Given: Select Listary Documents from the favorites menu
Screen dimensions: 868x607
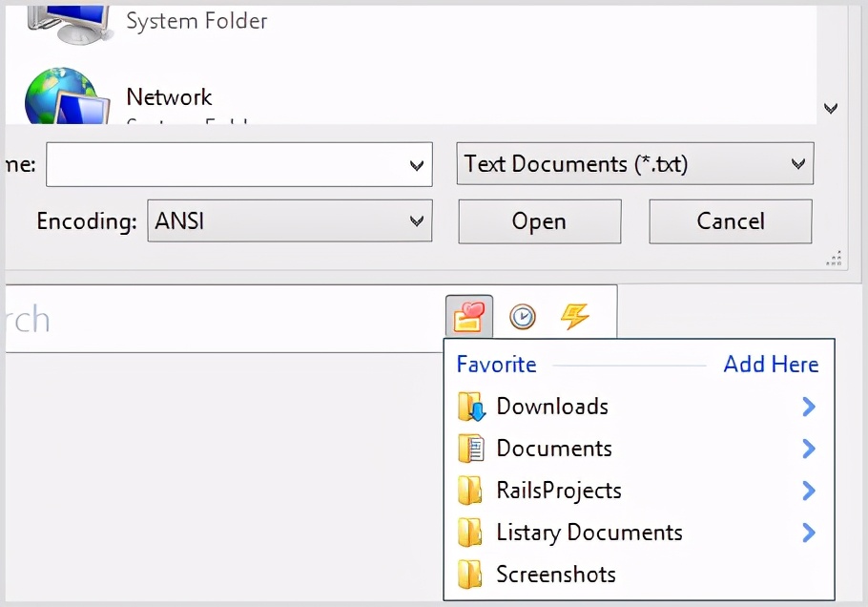Looking at the screenshot, I should [589, 533].
